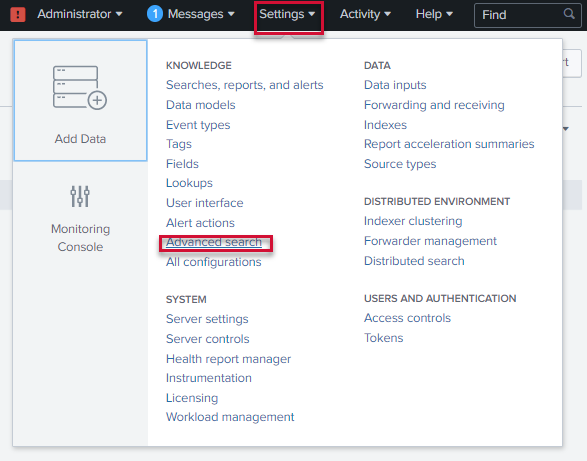Click the blue Messages count badge
The image size is (587, 461).
(155, 14)
